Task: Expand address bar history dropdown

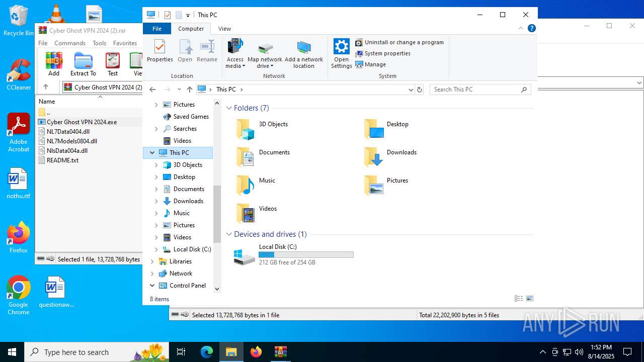Action: tap(411, 89)
